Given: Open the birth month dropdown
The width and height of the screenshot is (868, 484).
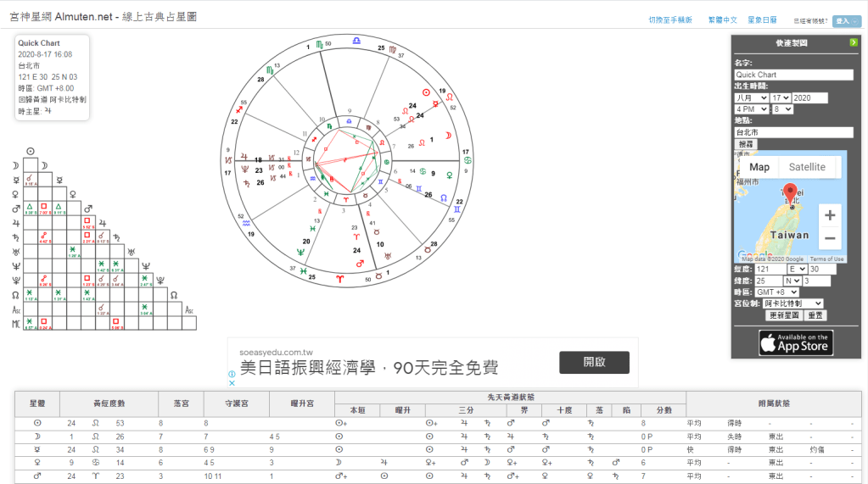Looking at the screenshot, I should point(751,97).
